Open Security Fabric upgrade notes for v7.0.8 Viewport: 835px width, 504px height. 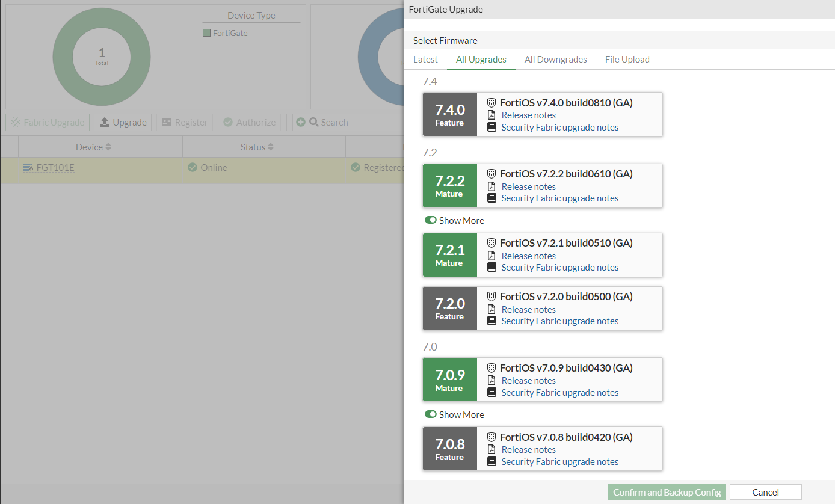tap(560, 462)
